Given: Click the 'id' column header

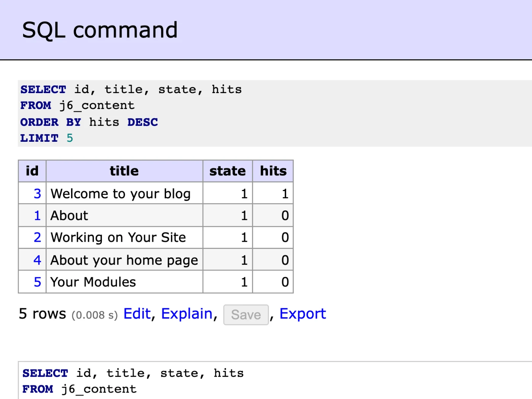Looking at the screenshot, I should [32, 171].
